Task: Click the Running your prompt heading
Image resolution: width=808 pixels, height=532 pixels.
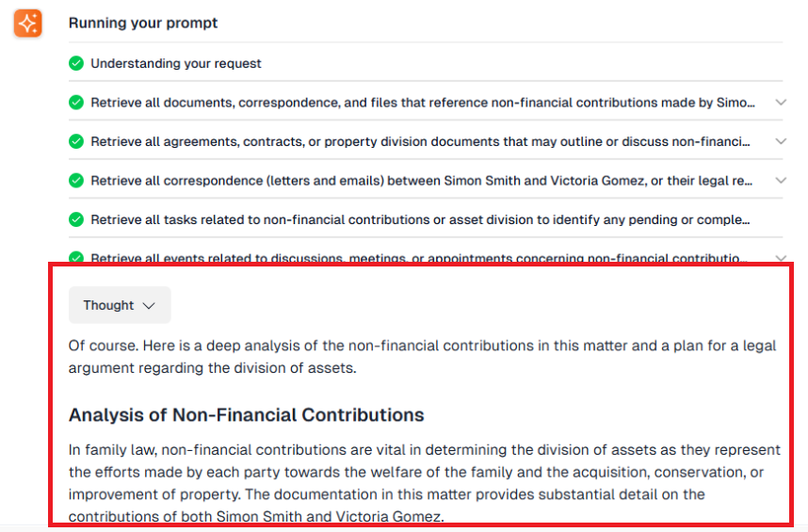Action: [143, 23]
